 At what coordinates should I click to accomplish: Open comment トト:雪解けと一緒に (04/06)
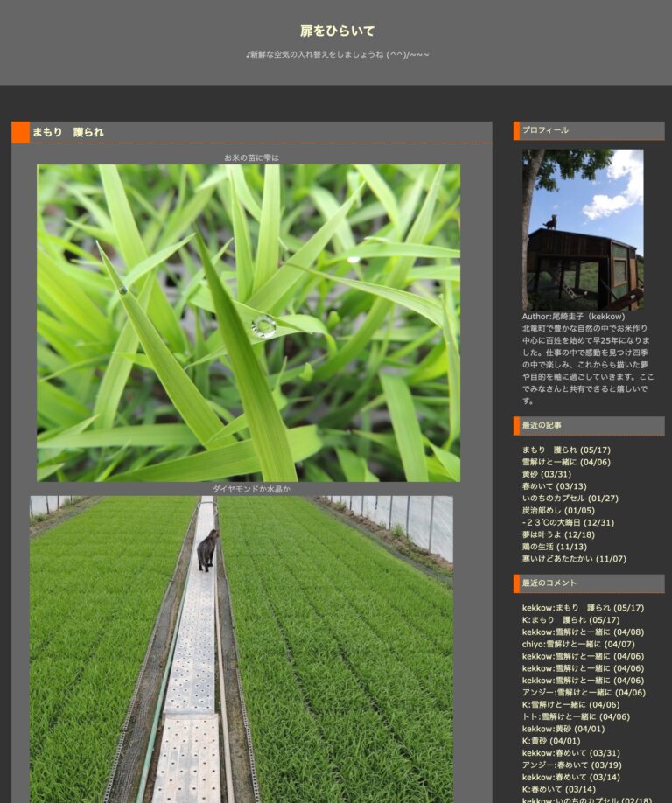(576, 716)
